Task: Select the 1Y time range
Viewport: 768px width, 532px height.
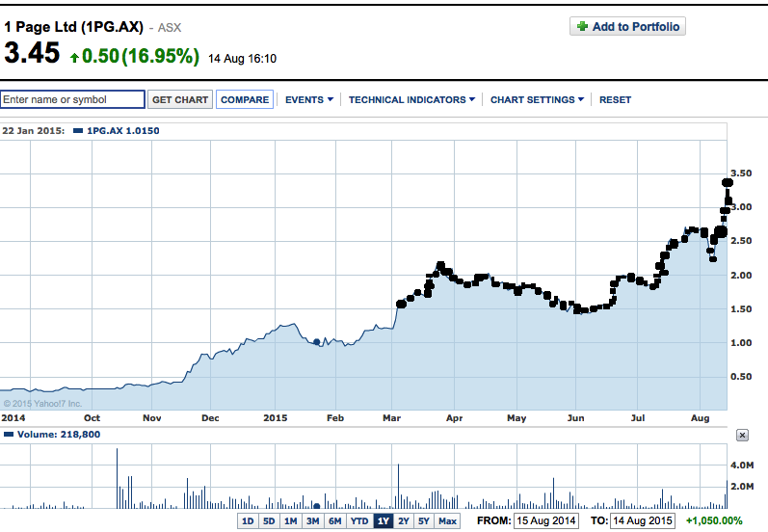Action: [x=383, y=520]
